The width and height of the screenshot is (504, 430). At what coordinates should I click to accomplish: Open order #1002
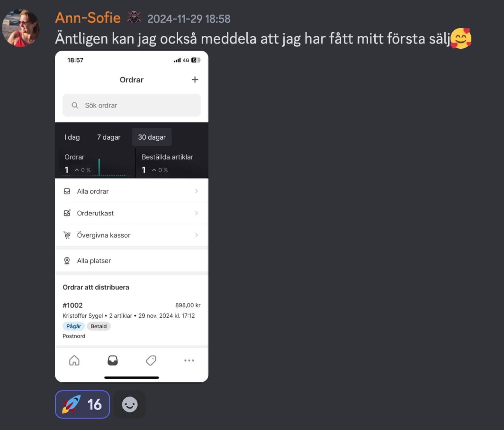point(131,320)
